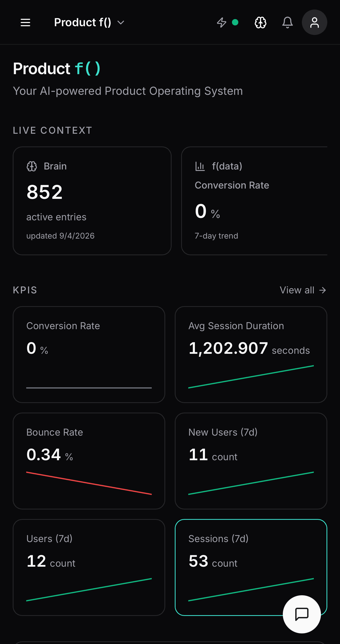
Task: Select the Avg Session Duration KPI card
Action: tap(251, 355)
